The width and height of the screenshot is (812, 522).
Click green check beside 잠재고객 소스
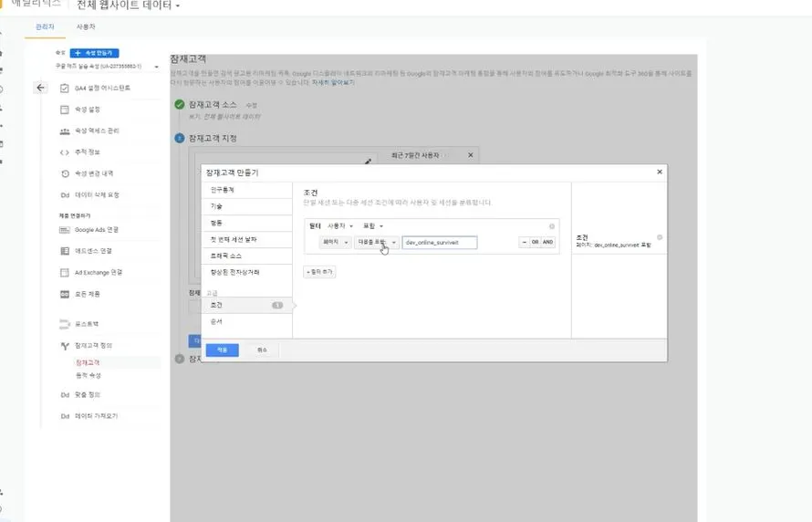[x=179, y=105]
